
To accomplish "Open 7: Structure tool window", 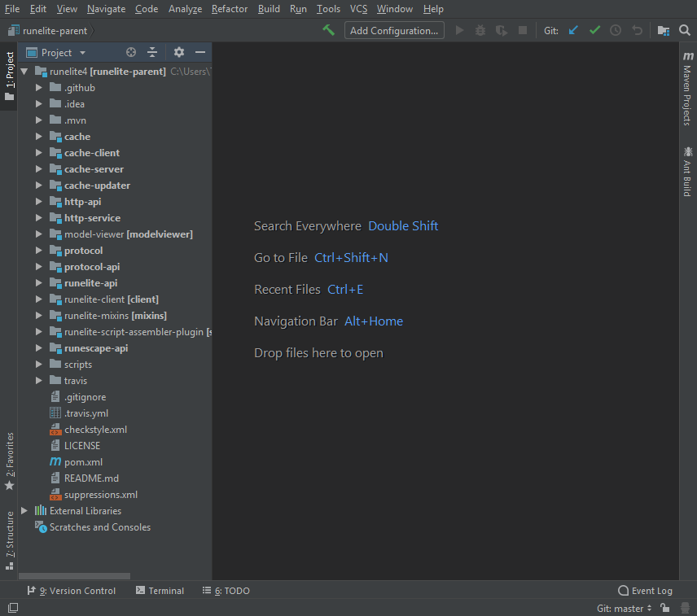I will point(9,540).
